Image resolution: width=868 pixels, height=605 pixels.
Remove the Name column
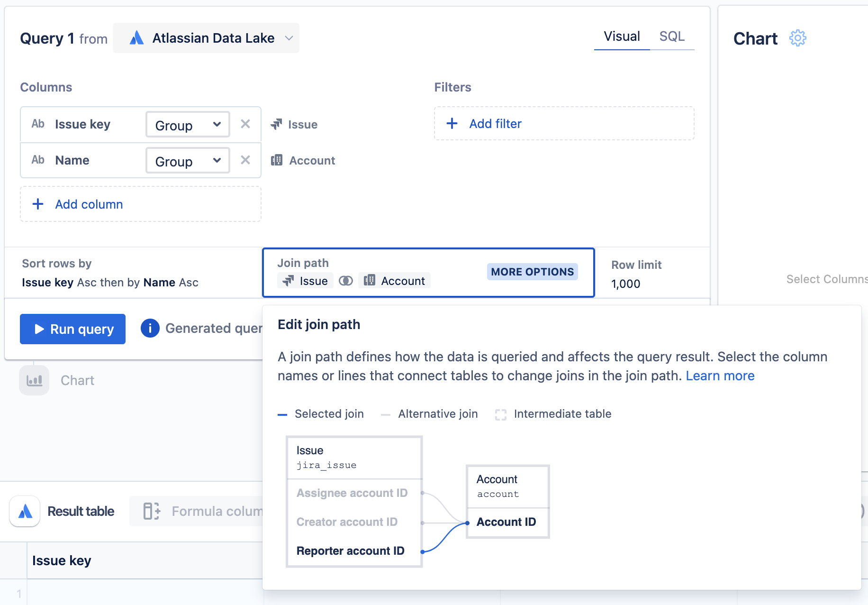pos(245,160)
